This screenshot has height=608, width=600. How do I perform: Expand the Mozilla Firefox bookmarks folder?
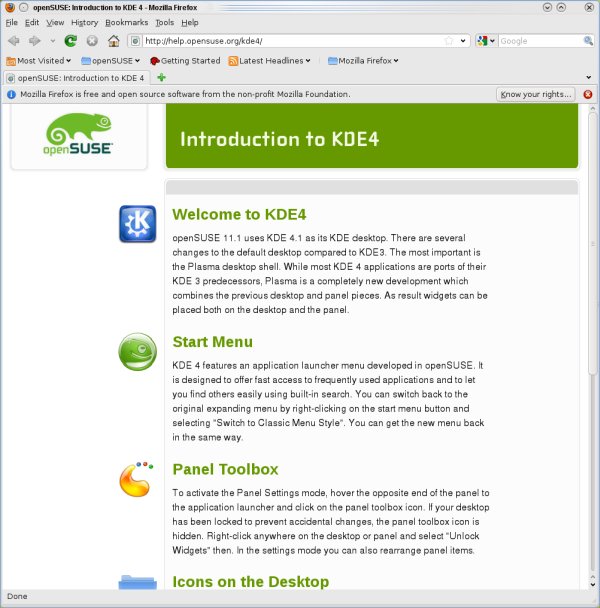[x=363, y=60]
